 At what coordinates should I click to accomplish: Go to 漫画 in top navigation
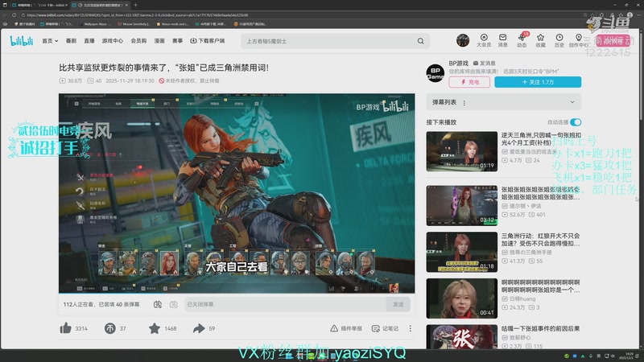point(159,41)
